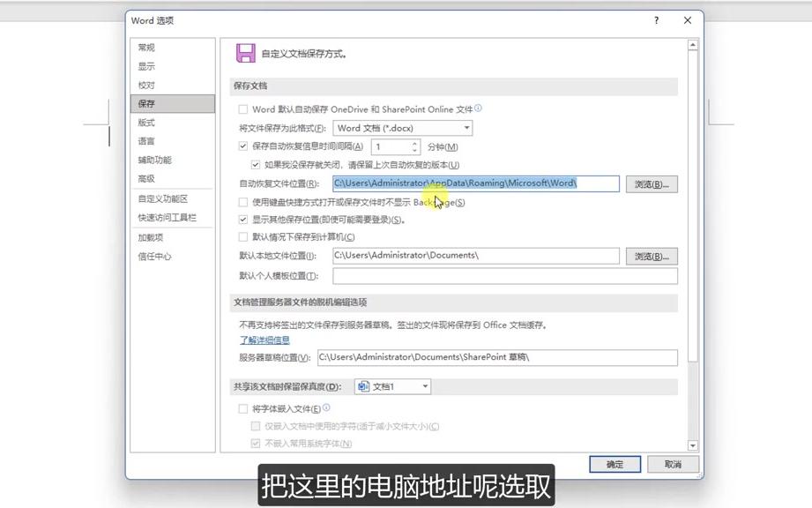The width and height of the screenshot is (812, 508).
Task: Enable Word 默认自动保存 OneDrive checkbox
Action: tap(242, 109)
